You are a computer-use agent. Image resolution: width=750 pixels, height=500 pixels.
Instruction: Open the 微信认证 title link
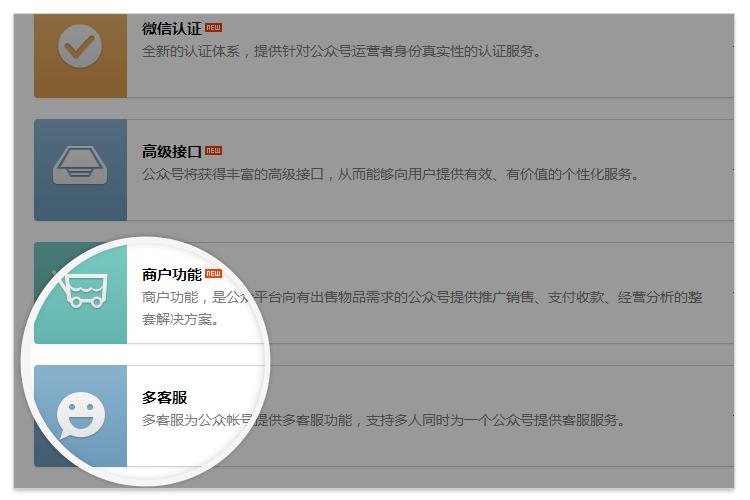(x=172, y=29)
